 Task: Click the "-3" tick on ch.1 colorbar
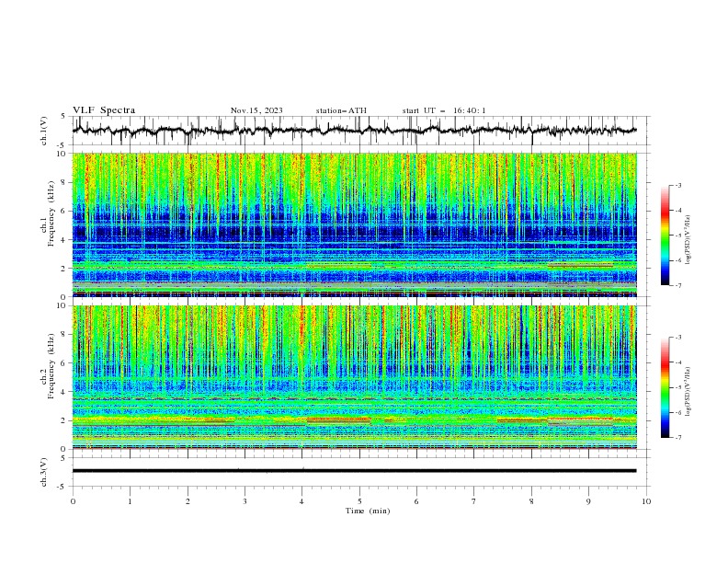tap(677, 185)
